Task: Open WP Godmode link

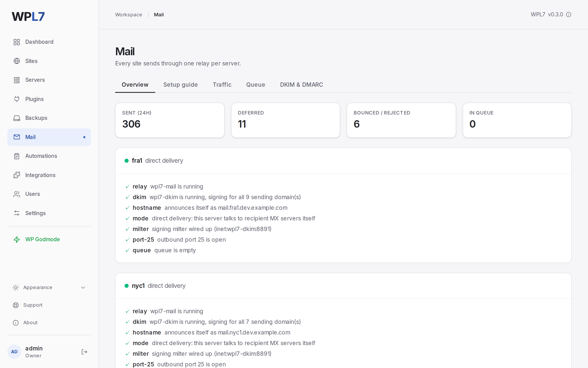Action: 49,239
